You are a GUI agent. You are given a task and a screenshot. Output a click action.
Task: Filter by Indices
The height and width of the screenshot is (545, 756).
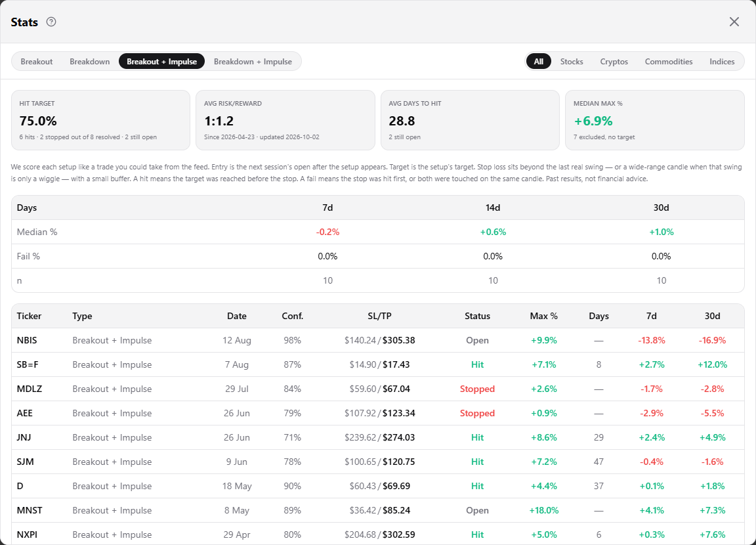[x=722, y=61]
